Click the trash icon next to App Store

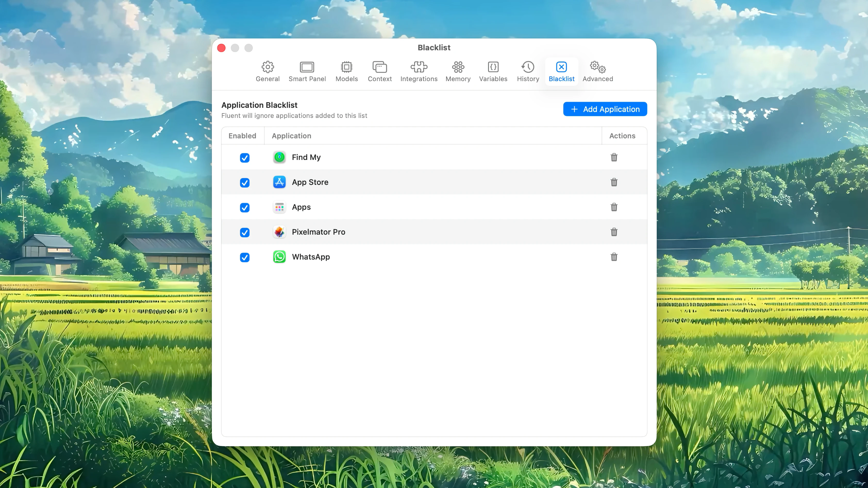click(614, 182)
